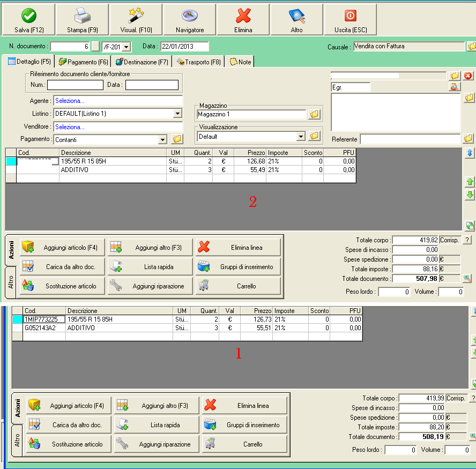
Task: Click the Referente input field
Action: [410, 139]
